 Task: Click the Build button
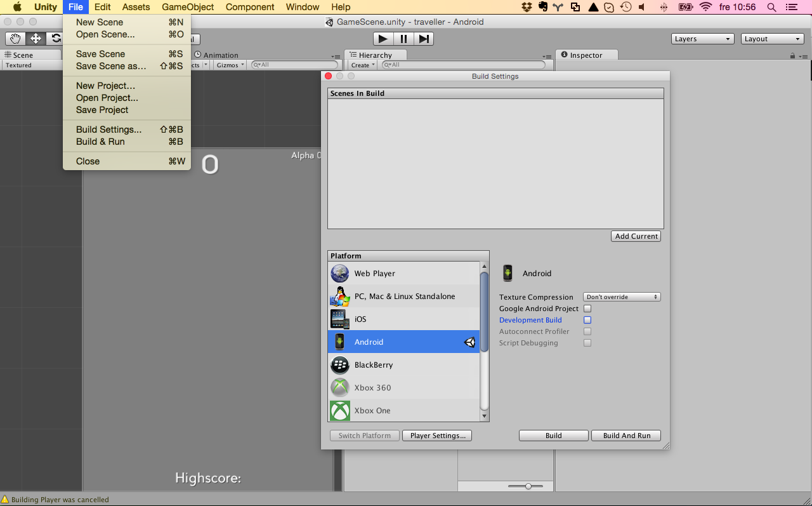point(554,436)
